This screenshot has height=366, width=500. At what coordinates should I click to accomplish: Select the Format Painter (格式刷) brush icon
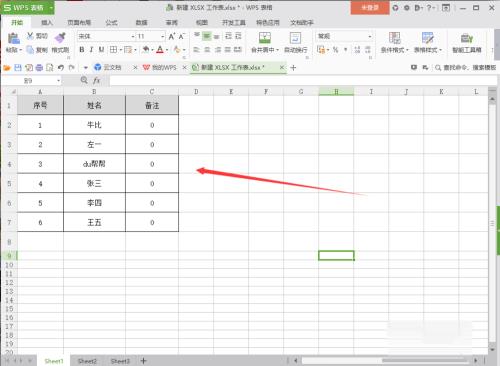[60, 38]
